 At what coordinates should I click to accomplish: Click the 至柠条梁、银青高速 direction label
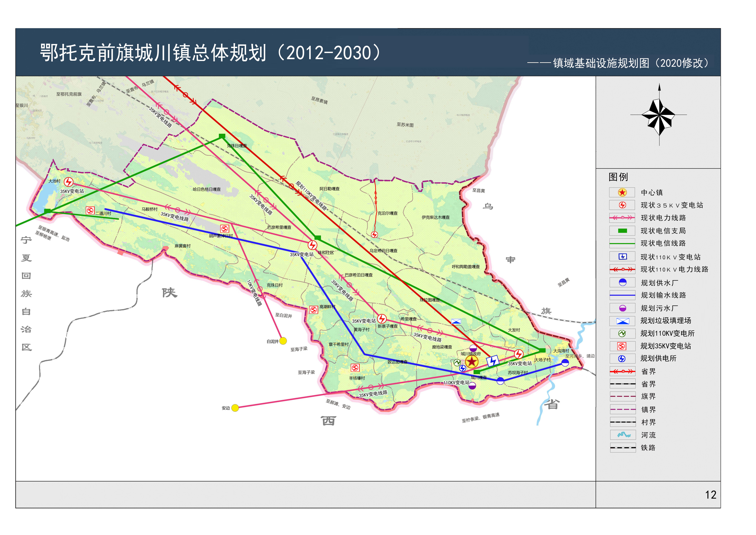[x=481, y=418]
